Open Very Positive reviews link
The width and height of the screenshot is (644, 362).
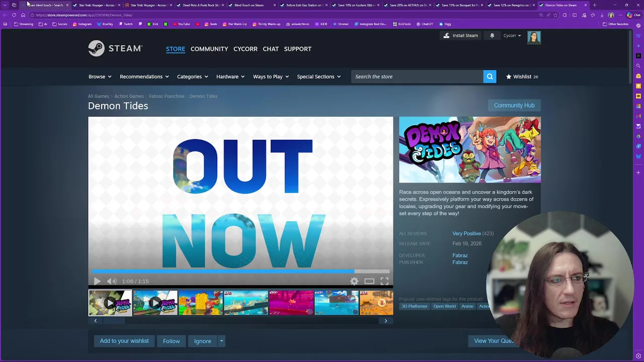[466, 233]
